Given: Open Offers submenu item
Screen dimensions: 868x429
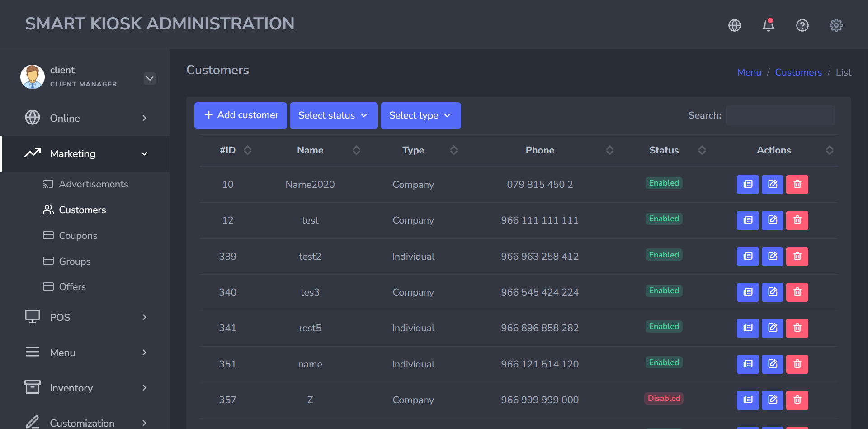Looking at the screenshot, I should [64, 287].
